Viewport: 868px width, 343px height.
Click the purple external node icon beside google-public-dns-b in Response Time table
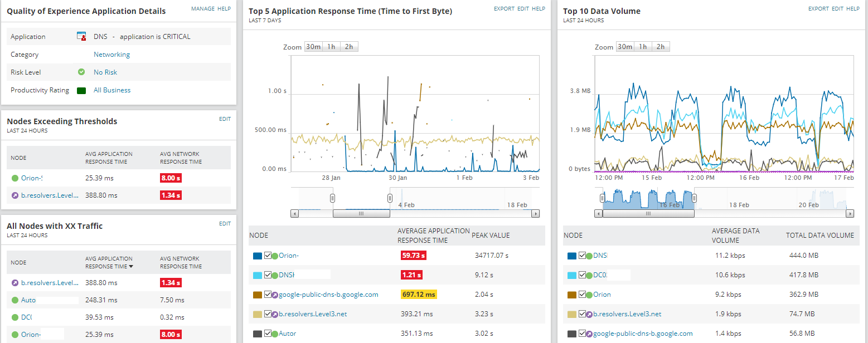point(275,295)
